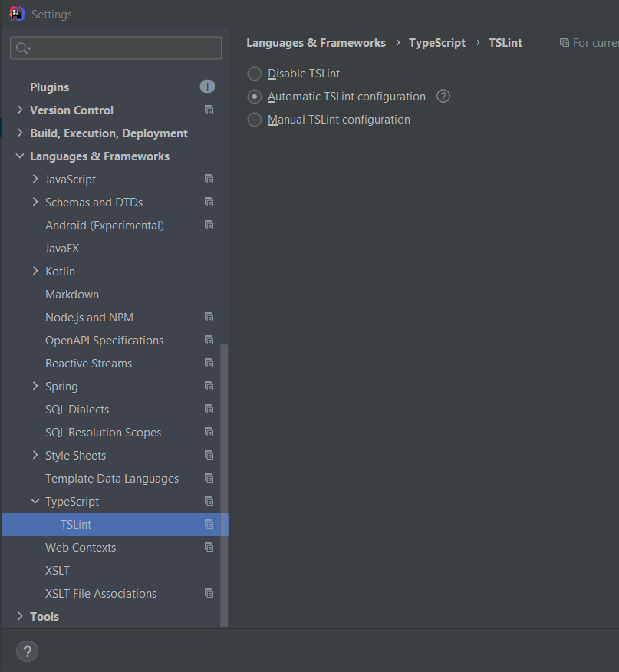Click the search magnifier icon in settings search
619x672 pixels.
click(22, 48)
